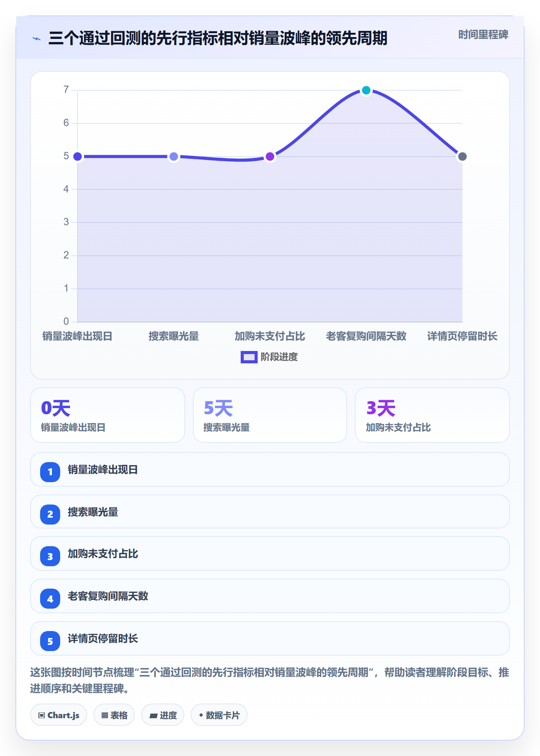Click the chart title 三个通过回测的先行指标
The width and height of the screenshot is (540, 756).
pos(218,38)
